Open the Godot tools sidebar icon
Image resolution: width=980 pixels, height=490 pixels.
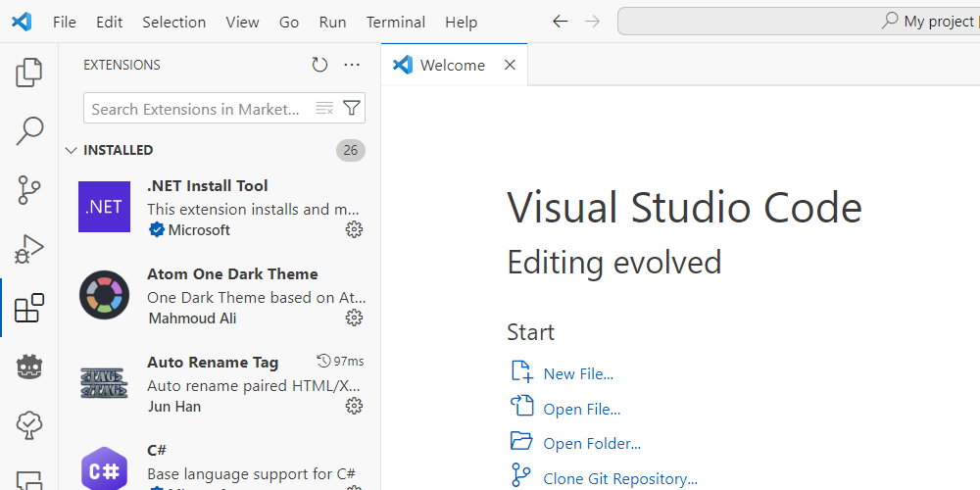click(29, 367)
